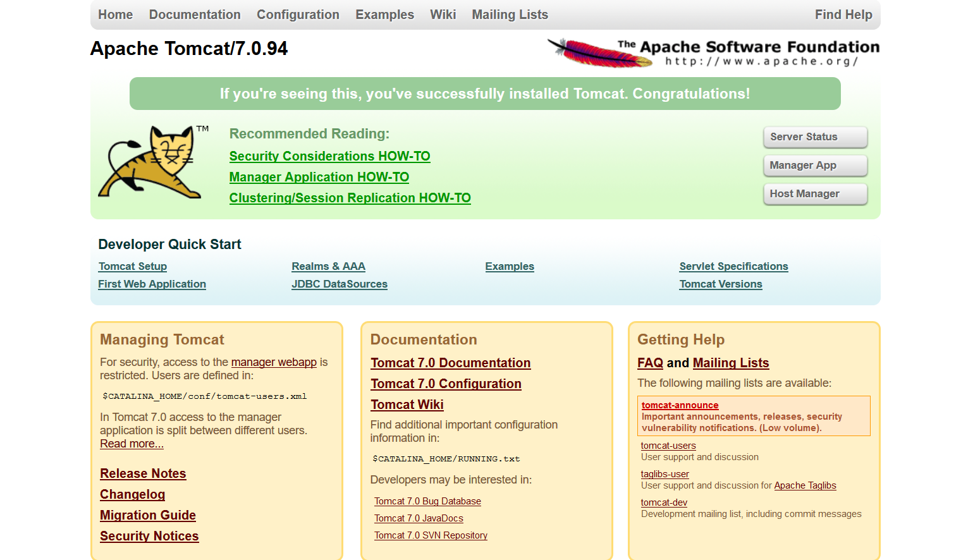View Tomcat Versions link
The height and width of the screenshot is (560, 980).
[721, 284]
